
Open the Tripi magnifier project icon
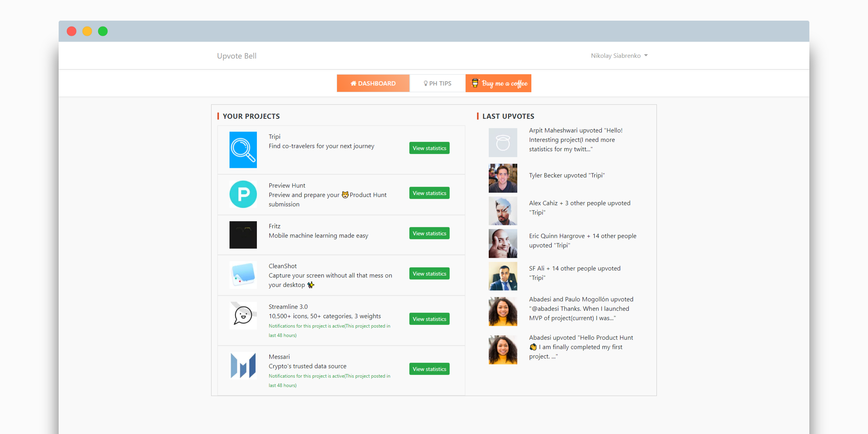[243, 150]
